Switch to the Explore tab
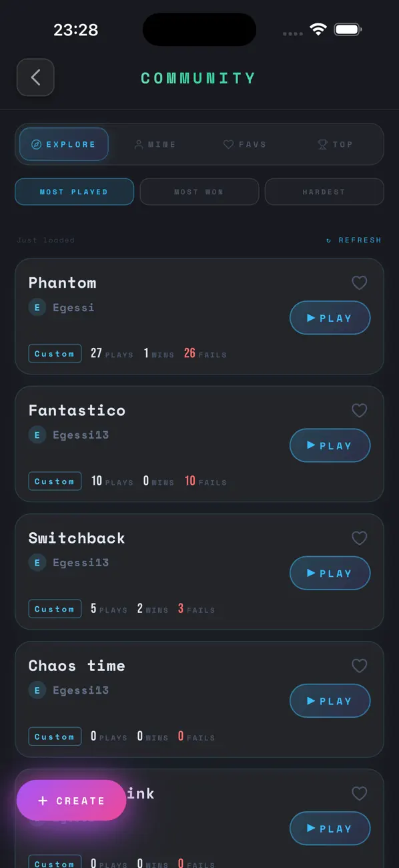The height and width of the screenshot is (868, 399). [x=64, y=144]
